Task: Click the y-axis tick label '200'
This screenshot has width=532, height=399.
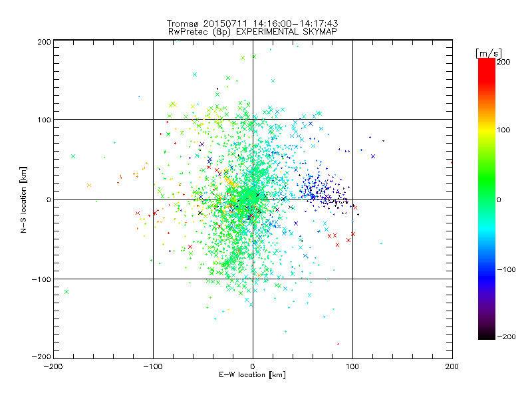Action: tap(45, 42)
